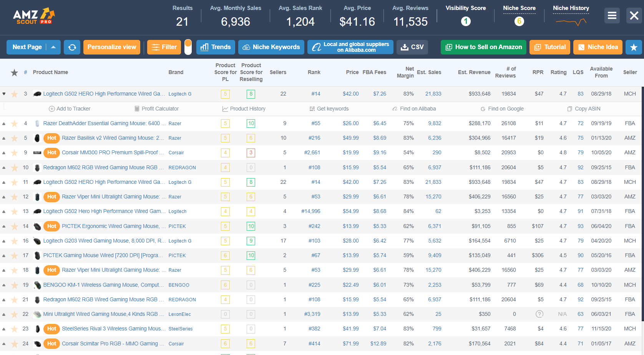The width and height of the screenshot is (644, 355).
Task: Open the Filter tool
Action: point(164,47)
